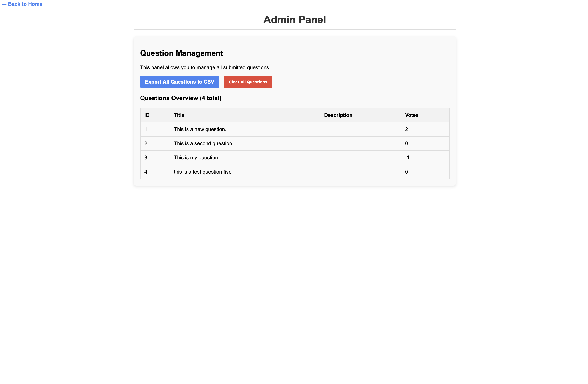The image size is (588, 384).
Task: Click the title 'this is a test question five'
Action: [x=202, y=172]
